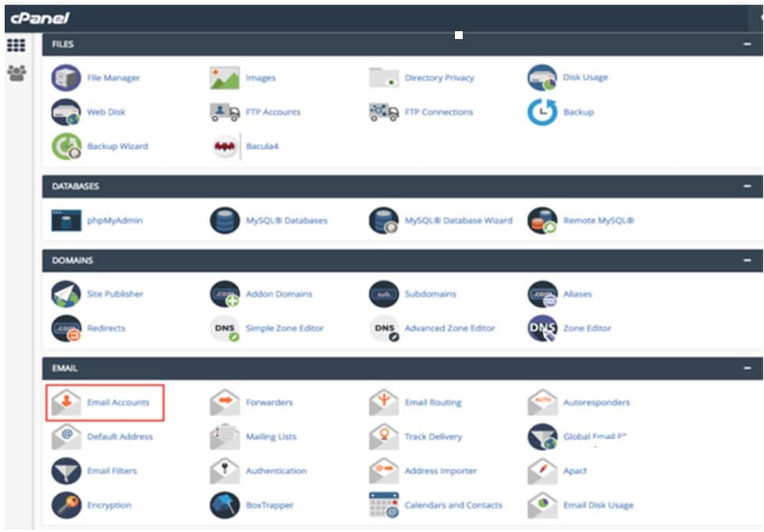This screenshot has width=764, height=532.
Task: Click the Remote MySQL icon
Action: tap(542, 220)
